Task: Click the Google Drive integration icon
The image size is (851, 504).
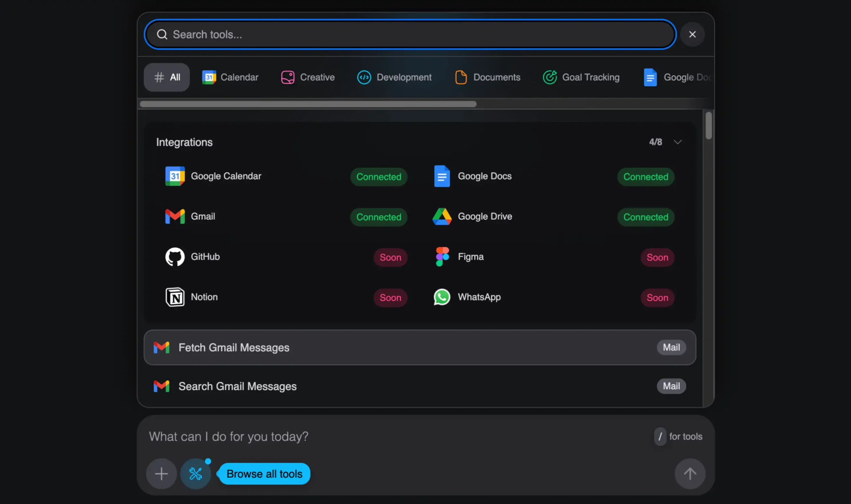Action: pyautogui.click(x=442, y=216)
